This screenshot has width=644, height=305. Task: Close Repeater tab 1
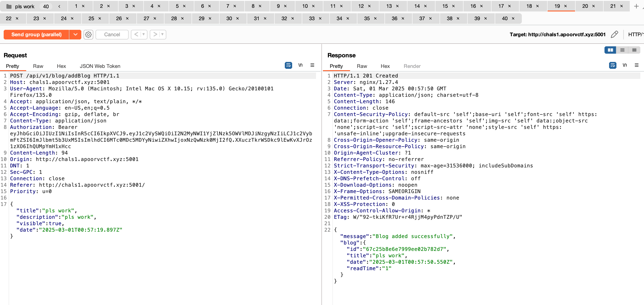coord(83,6)
